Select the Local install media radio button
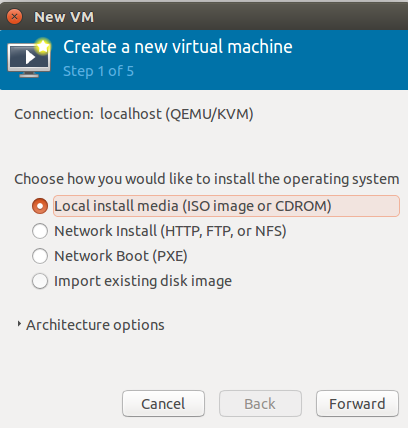 40,206
